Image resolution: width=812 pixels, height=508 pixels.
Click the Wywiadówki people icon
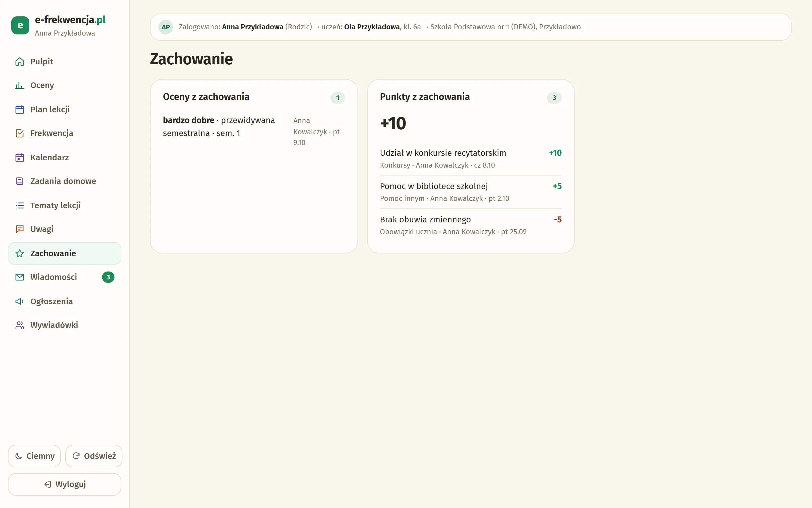20,325
